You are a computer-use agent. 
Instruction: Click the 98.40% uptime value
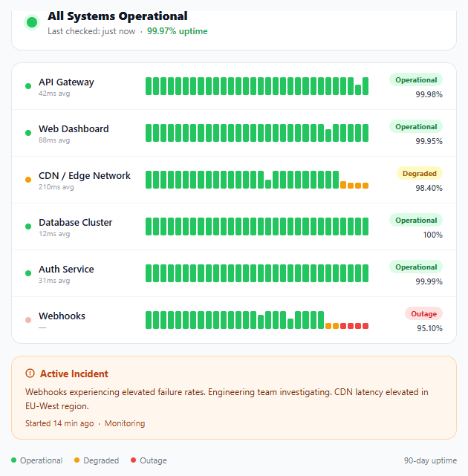[x=429, y=188]
